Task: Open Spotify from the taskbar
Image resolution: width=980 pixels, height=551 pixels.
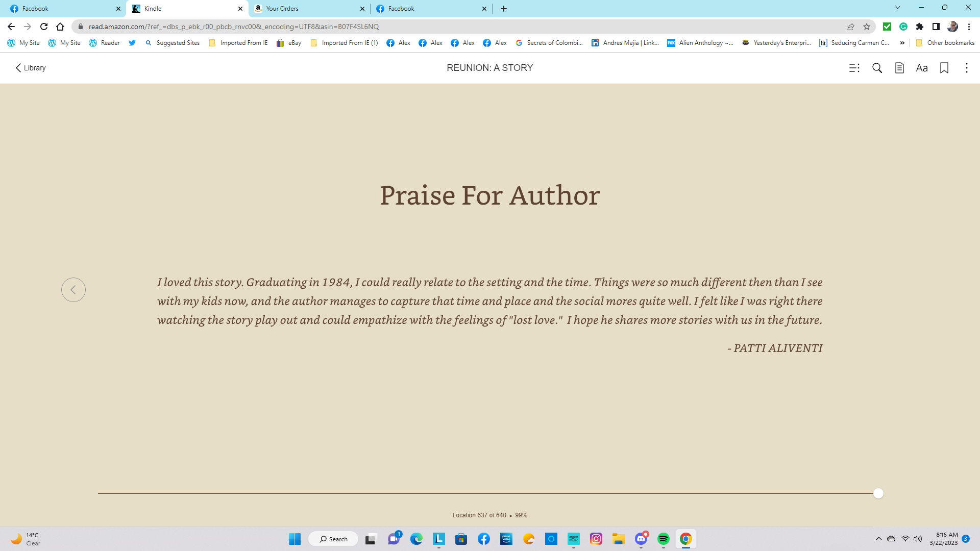Action: 663,539
